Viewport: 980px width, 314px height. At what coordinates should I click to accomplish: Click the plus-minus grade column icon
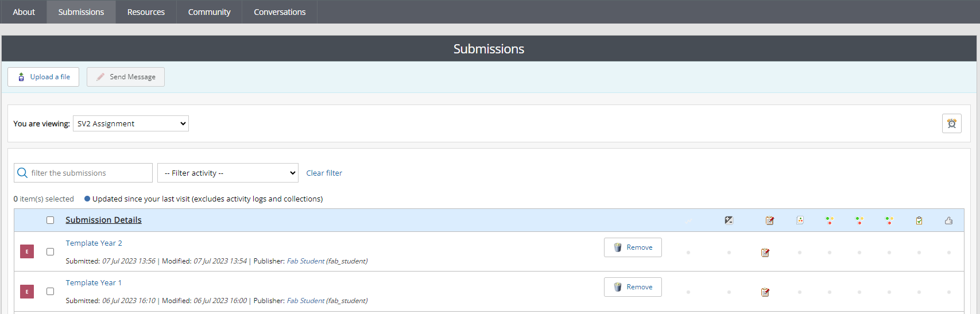(x=729, y=220)
